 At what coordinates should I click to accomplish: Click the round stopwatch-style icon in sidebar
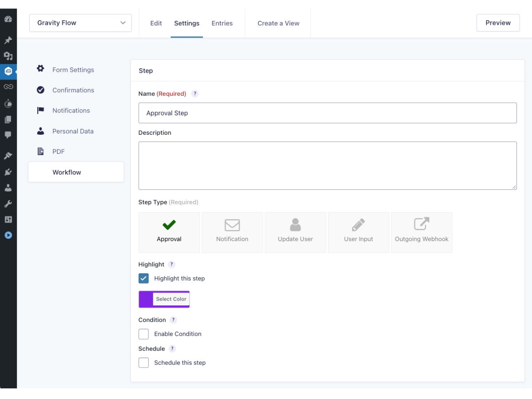(x=8, y=103)
